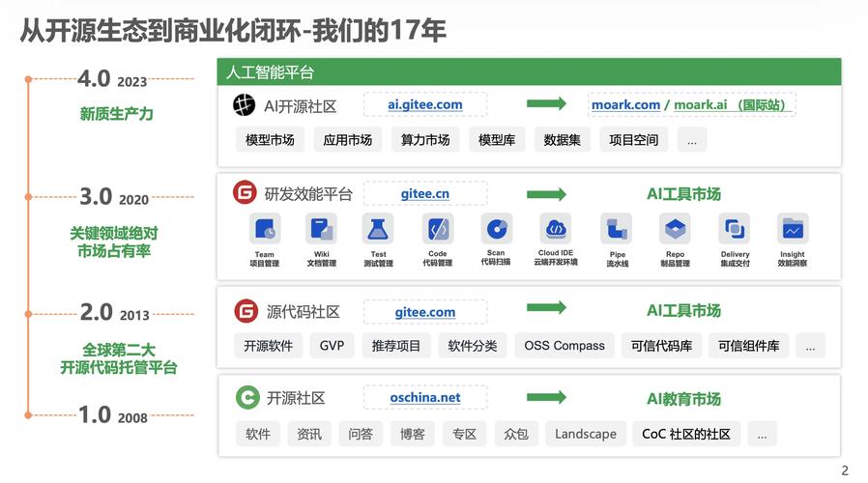Image resolution: width=868 pixels, height=483 pixels.
Task: Select the Wiki 文档管理 icon
Action: click(322, 229)
